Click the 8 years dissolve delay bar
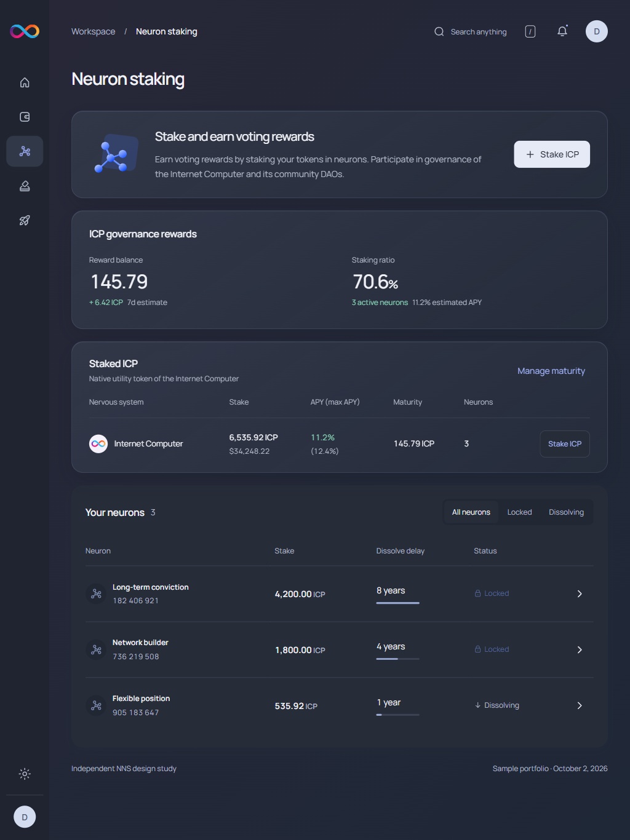The image size is (630, 840). pyautogui.click(x=397, y=603)
